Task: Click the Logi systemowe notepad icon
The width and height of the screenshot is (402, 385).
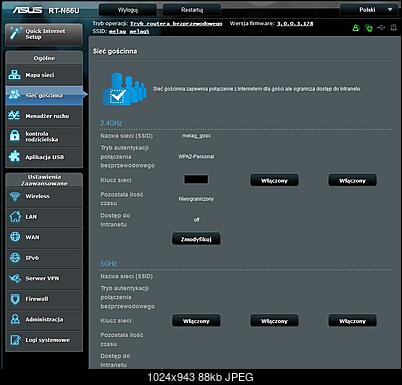Action: pos(15,340)
